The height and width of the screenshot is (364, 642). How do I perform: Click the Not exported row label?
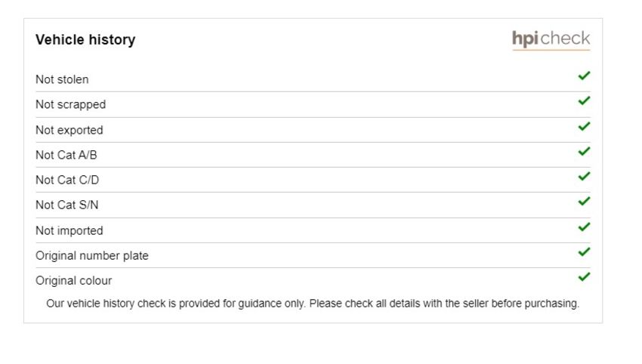click(x=69, y=130)
